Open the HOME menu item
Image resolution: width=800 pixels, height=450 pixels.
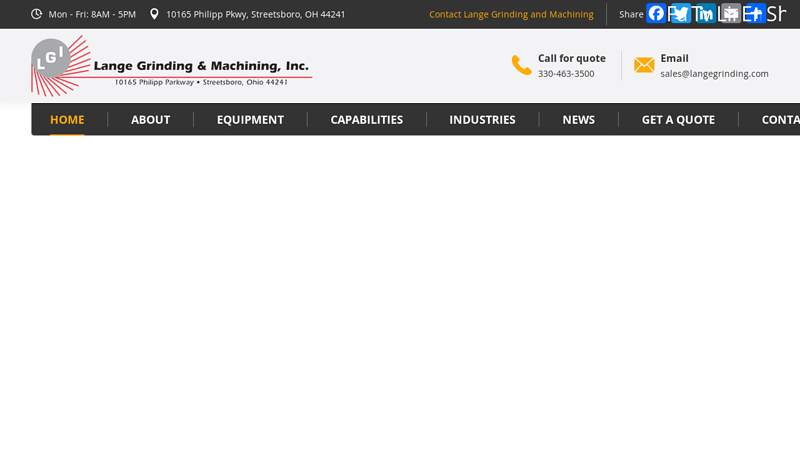click(67, 119)
